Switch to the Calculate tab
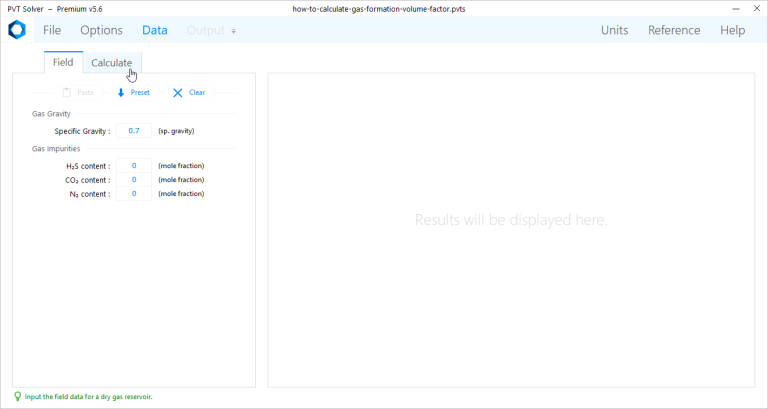Screen dimensions: 768x409 111,63
